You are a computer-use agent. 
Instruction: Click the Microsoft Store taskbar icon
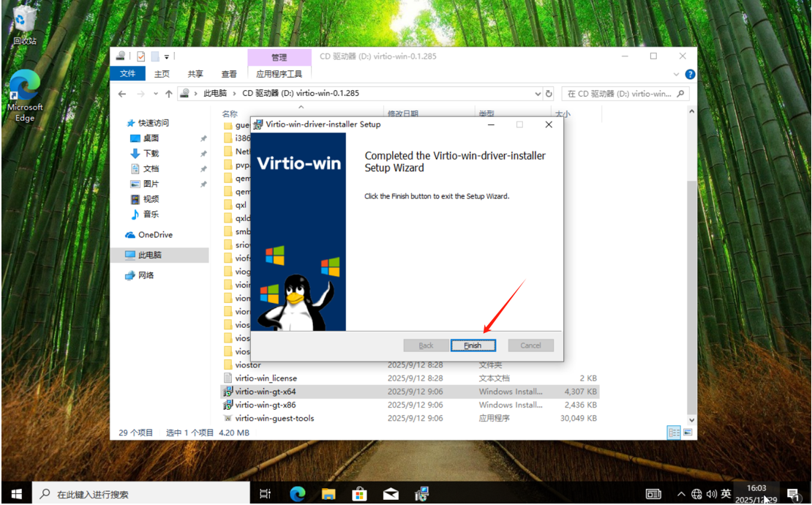(x=359, y=494)
